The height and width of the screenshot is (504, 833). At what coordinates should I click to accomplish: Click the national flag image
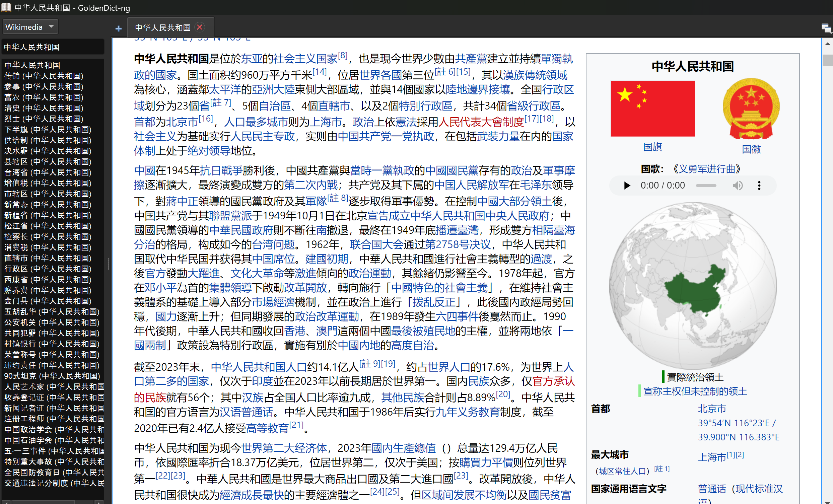(652, 109)
